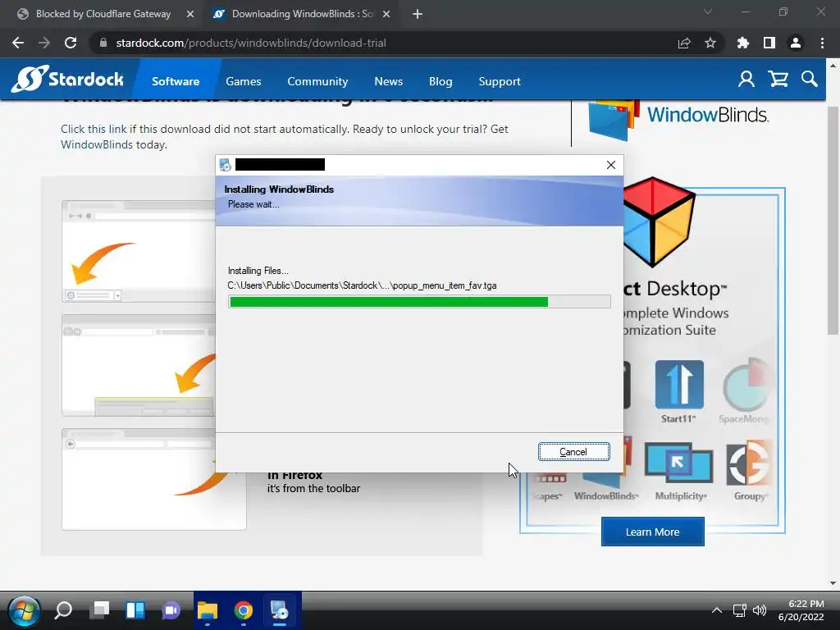Open the Widgets taskbar icon

tap(135, 610)
